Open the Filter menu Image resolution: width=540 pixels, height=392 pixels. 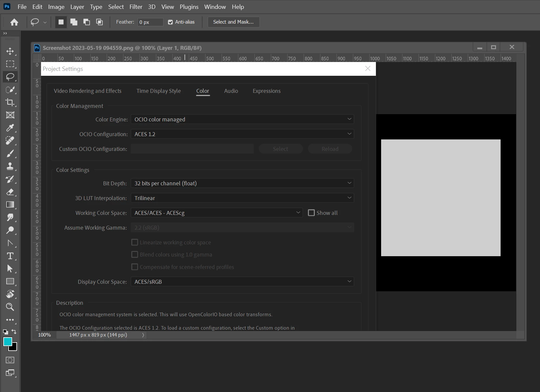click(136, 7)
